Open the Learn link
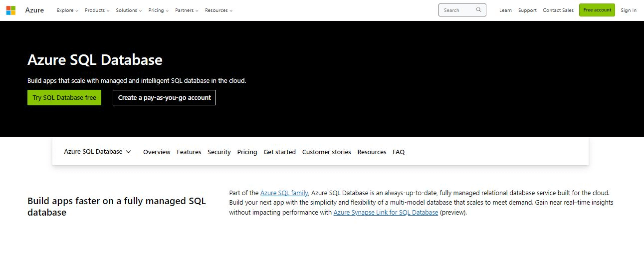Image resolution: width=644 pixels, height=270 pixels. (x=505, y=10)
